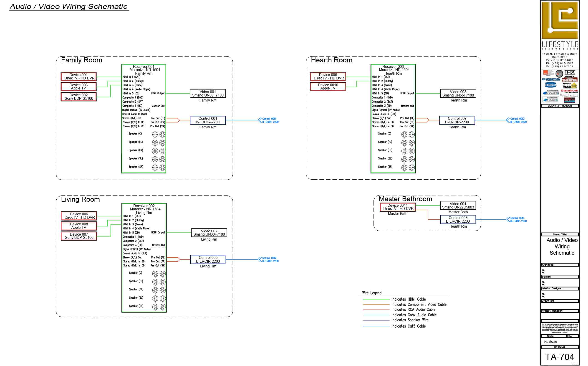This screenshot has height=366, width=588.
Task: Select the Device 001 DirecTV - HD DVR box
Action: pyautogui.click(x=79, y=77)
